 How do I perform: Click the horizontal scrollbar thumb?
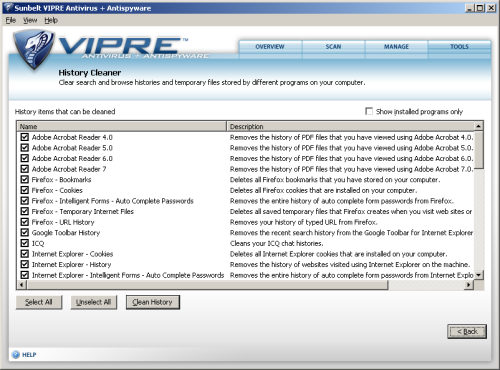(x=208, y=285)
